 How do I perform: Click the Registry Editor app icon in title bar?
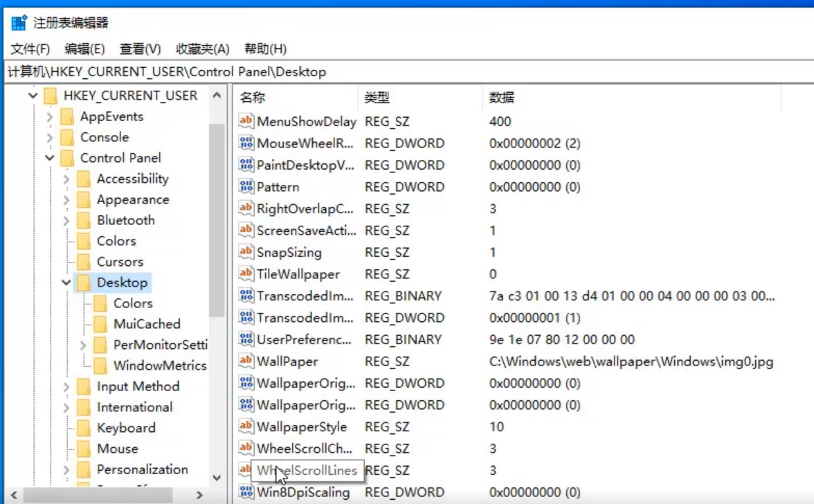[x=19, y=23]
